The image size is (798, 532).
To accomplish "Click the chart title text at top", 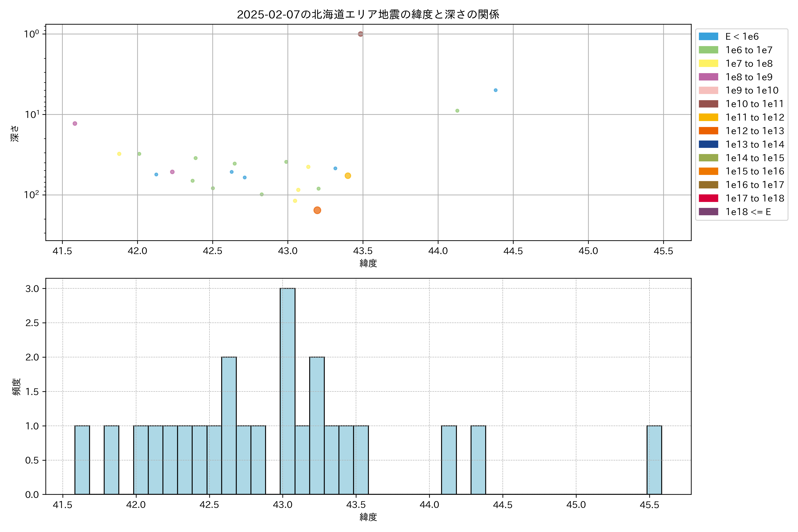I will coord(368,15).
